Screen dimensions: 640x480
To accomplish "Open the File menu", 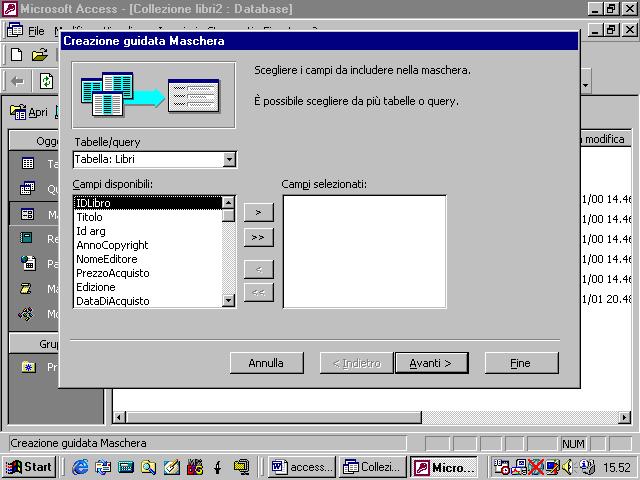I will point(36,31).
